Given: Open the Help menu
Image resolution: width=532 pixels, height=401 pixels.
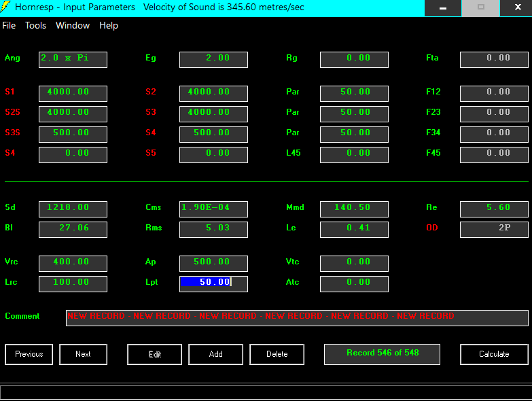Looking at the screenshot, I should 109,25.
